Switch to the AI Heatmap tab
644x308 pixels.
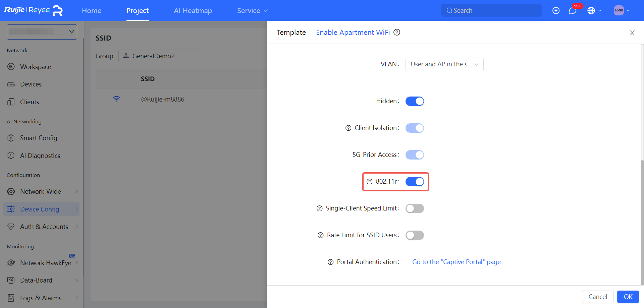point(193,11)
